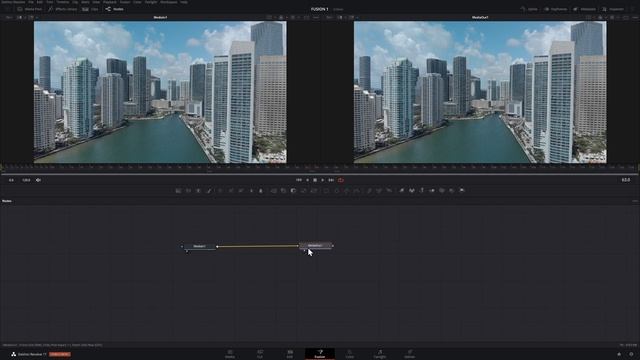This screenshot has width=640, height=360.
Task: Edit the current time field
Action: [626, 180]
